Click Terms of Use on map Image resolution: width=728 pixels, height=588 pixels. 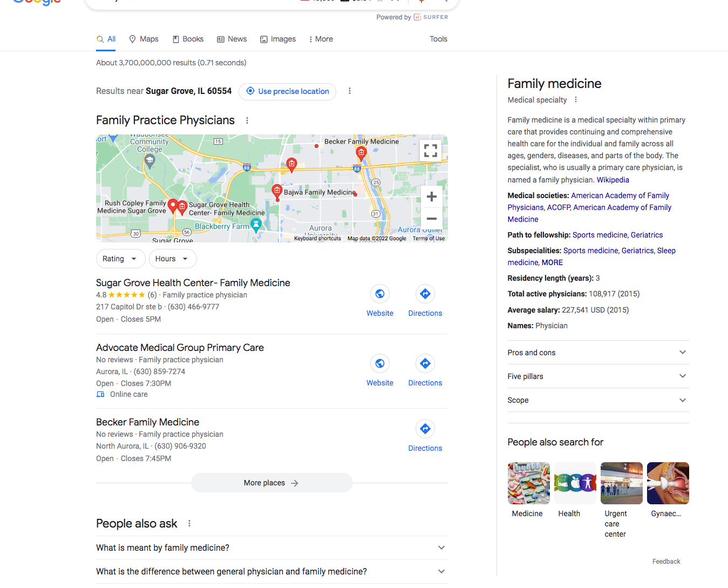coord(428,238)
